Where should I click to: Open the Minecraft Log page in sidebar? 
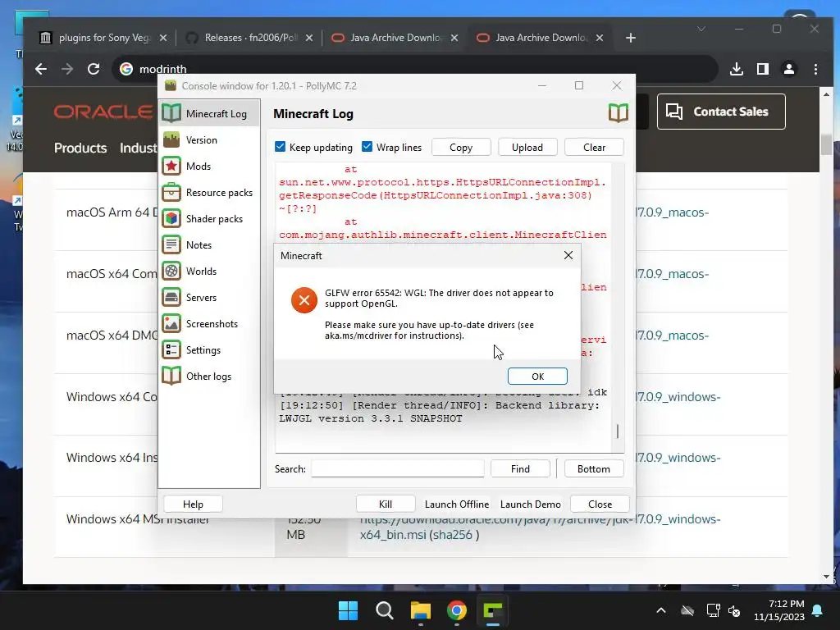point(209,113)
